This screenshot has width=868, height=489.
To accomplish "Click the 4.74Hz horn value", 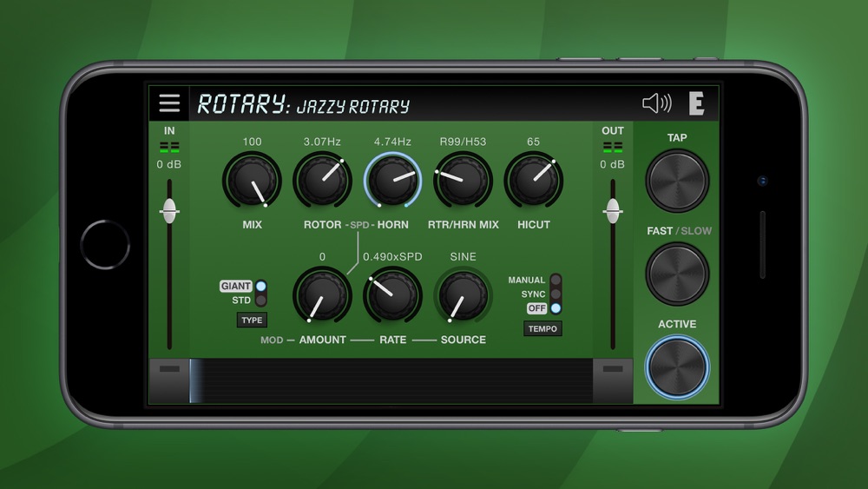I will (x=392, y=142).
